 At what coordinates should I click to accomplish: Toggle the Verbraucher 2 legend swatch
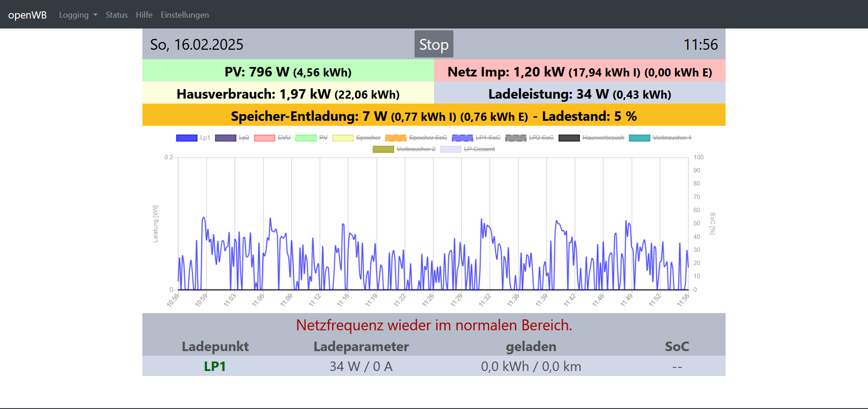tap(383, 149)
